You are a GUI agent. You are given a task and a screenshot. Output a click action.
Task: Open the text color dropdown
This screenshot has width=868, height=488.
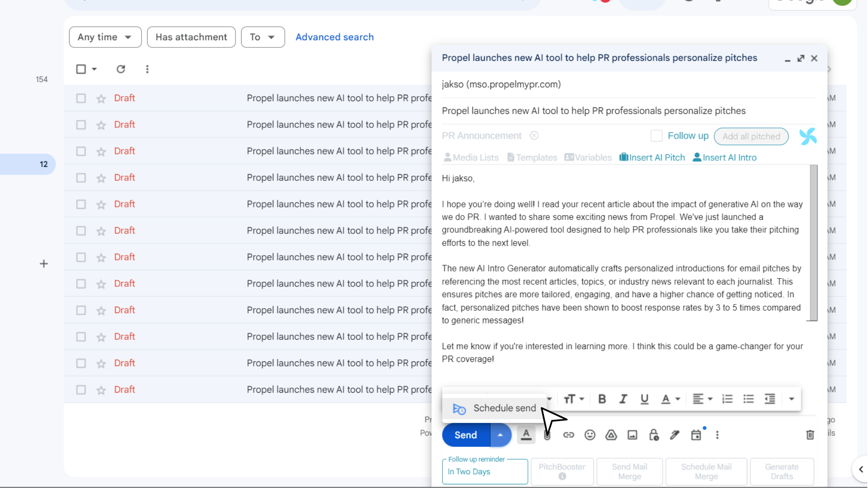671,399
